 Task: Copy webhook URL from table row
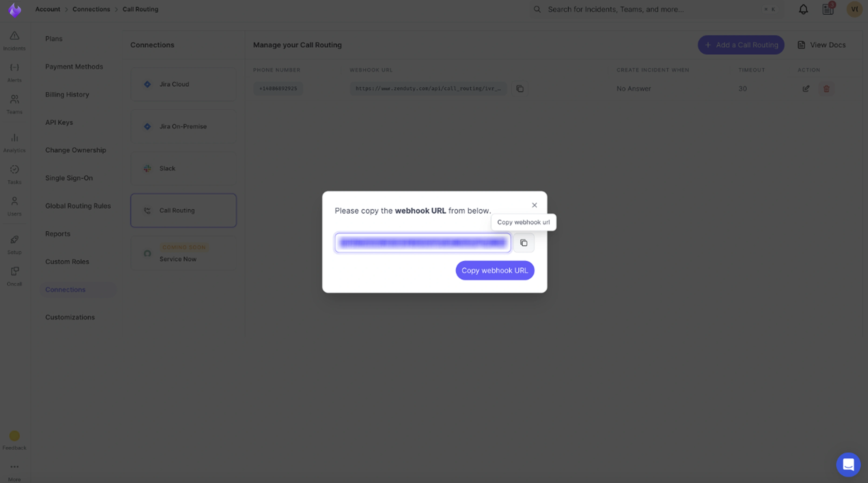[520, 89]
